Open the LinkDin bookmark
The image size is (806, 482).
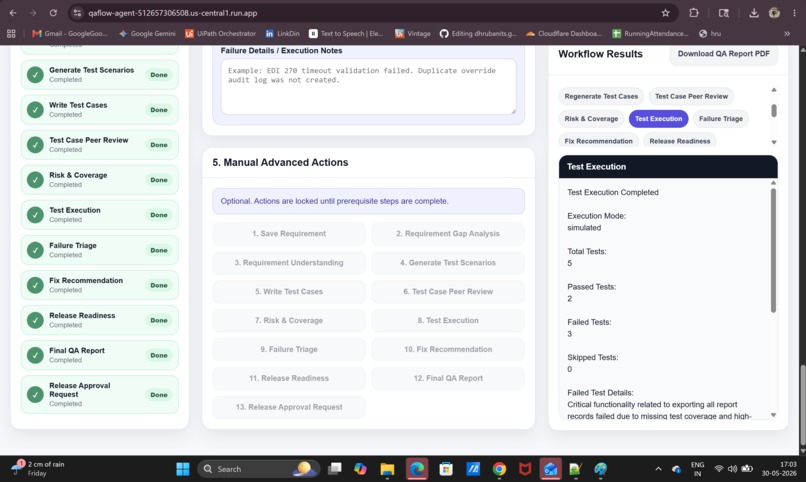click(282, 33)
